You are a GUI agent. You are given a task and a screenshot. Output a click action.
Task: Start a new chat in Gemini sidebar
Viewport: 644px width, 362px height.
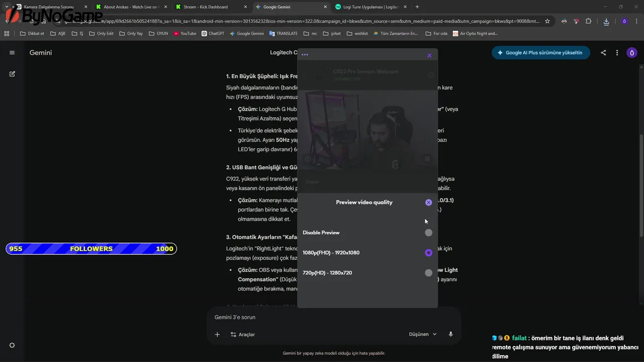(12, 74)
